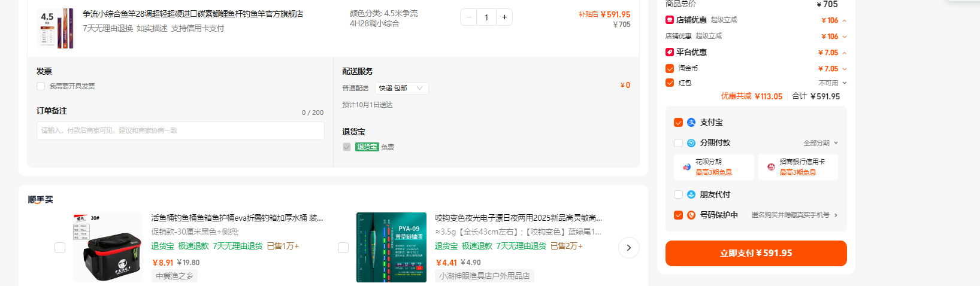Expand all installment options
This screenshot has height=286, width=980.
tap(821, 143)
